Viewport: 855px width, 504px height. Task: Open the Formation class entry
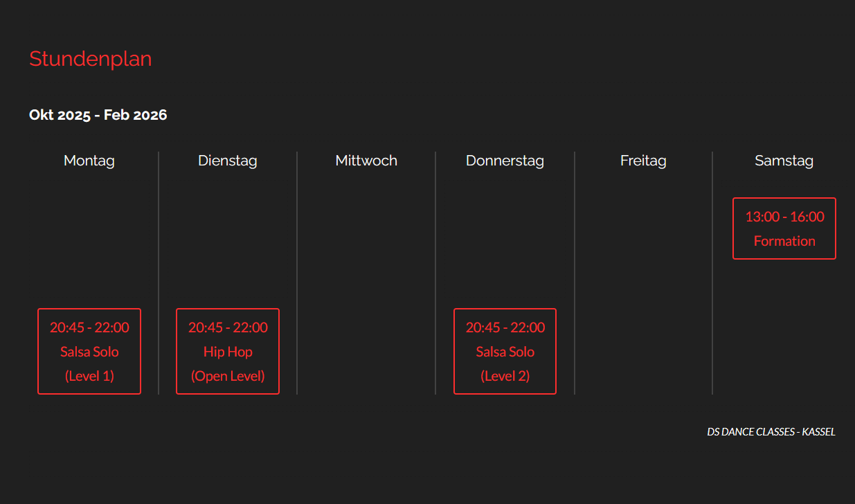(784, 241)
